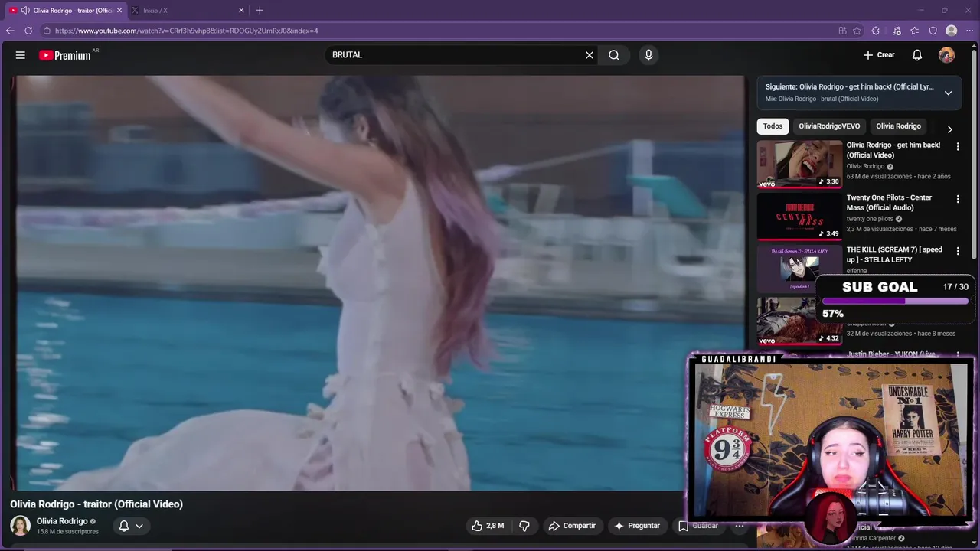Toggle channel notification bell
Screen dimensions: 980x551
(123, 526)
